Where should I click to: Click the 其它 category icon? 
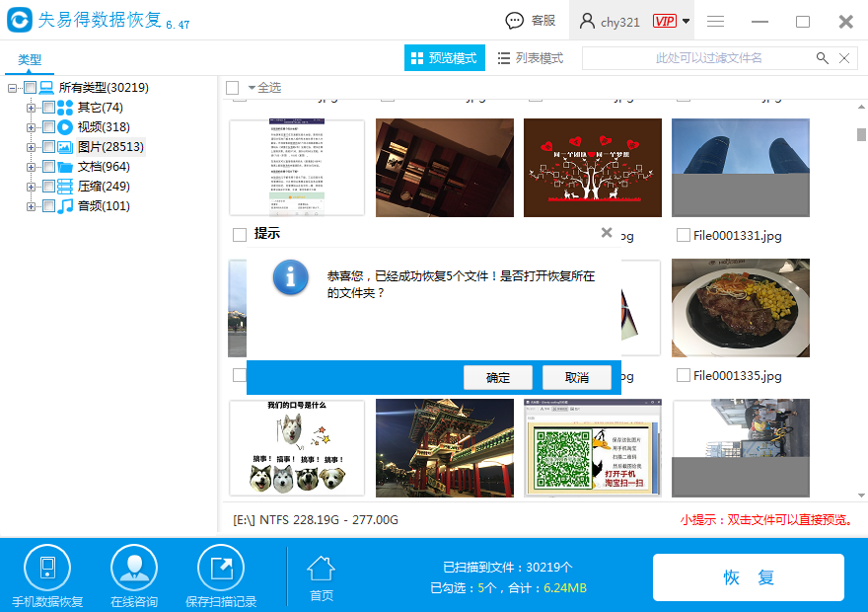coord(65,108)
